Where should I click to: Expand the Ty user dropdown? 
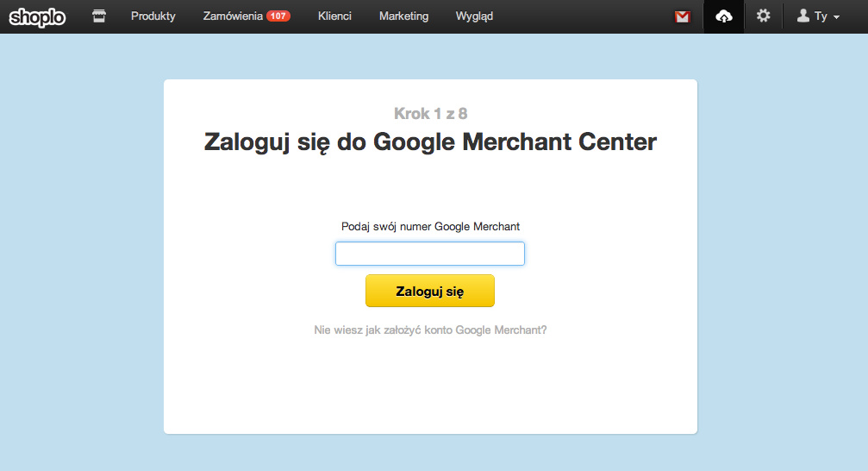tap(818, 16)
